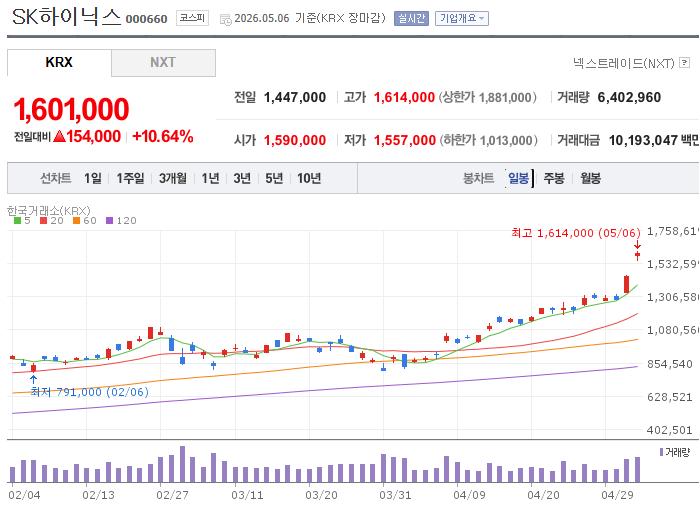Click the 04/29 date axis label
This screenshot has width=699, height=506.
[x=617, y=495]
